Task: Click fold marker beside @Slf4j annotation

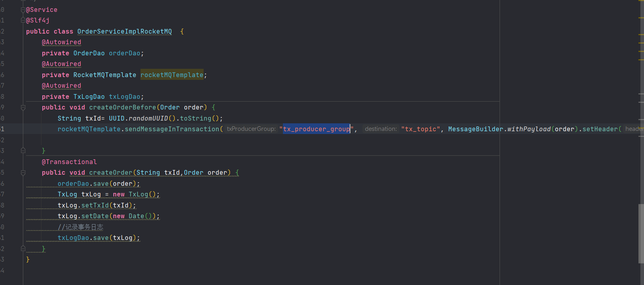Action: [23, 21]
